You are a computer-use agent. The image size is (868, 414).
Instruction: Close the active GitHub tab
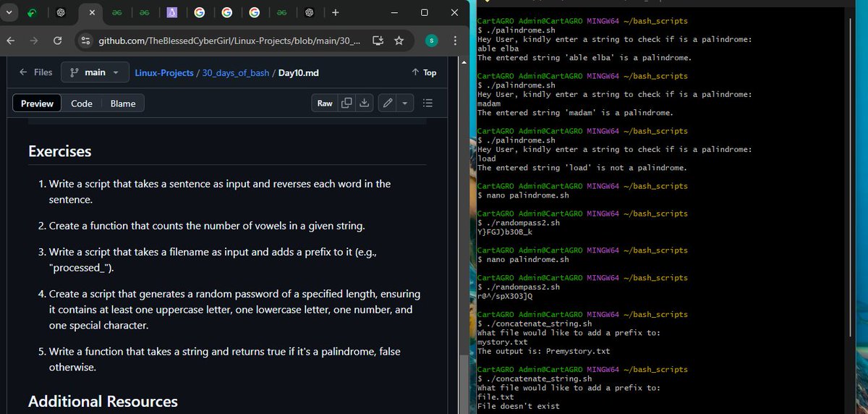click(92, 12)
